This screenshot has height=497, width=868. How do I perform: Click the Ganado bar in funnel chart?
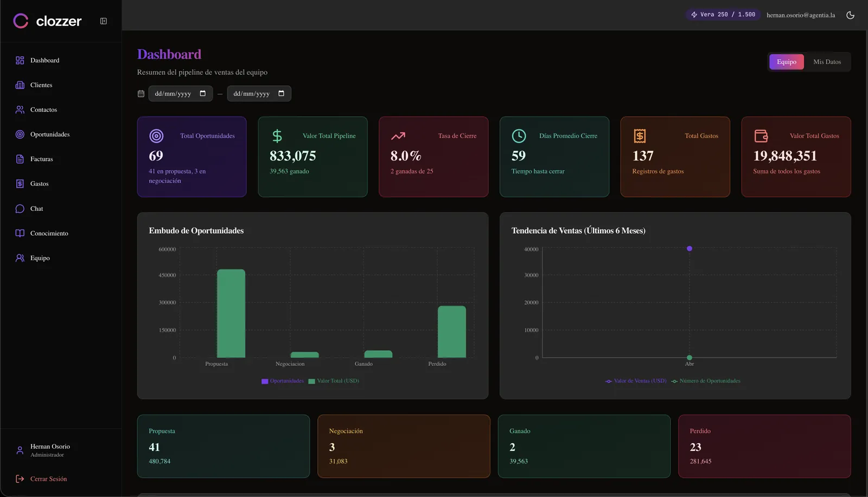point(378,354)
